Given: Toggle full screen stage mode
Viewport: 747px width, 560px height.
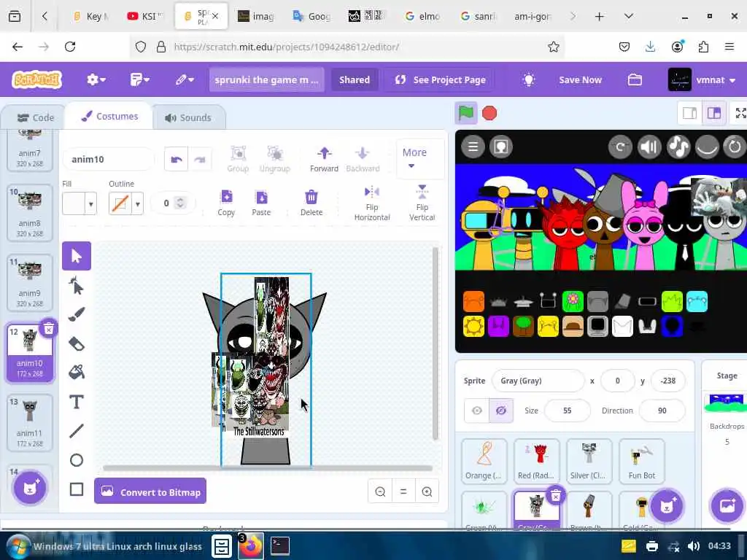Looking at the screenshot, I should 740,113.
